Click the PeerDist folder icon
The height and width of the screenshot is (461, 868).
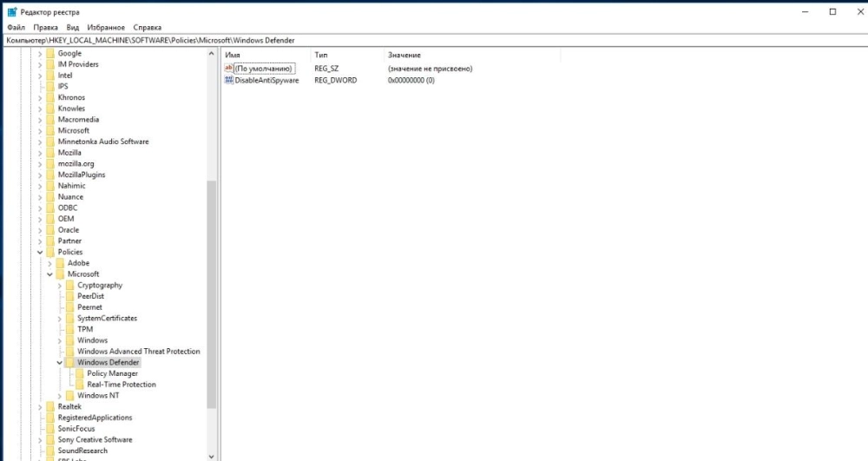pos(69,297)
